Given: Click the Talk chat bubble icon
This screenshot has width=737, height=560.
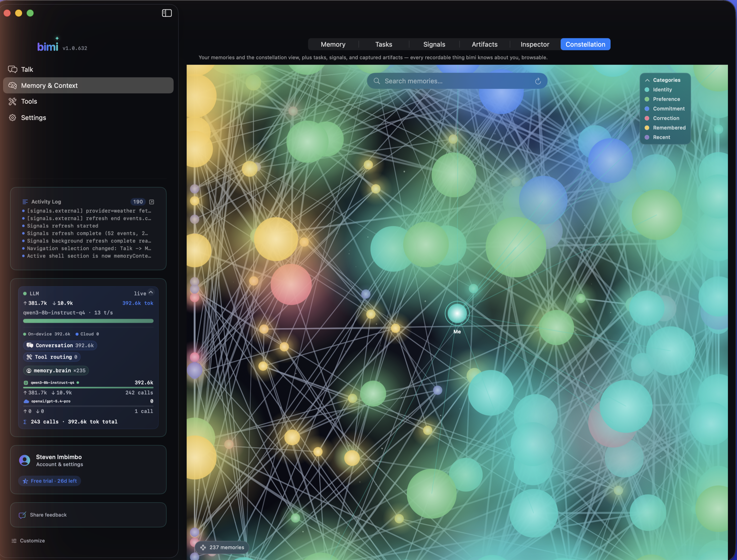Looking at the screenshot, I should (13, 69).
